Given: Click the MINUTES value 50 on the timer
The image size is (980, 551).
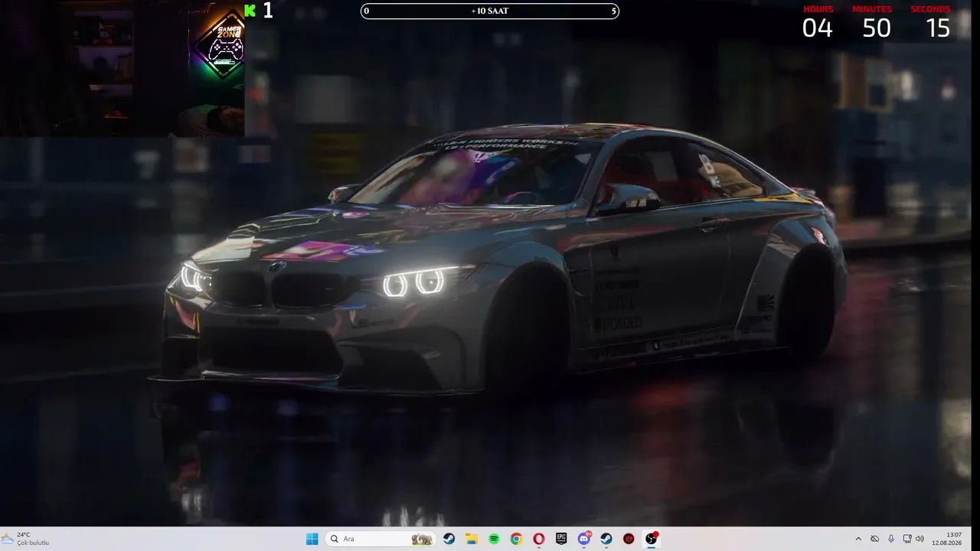Looking at the screenshot, I should coord(877,28).
